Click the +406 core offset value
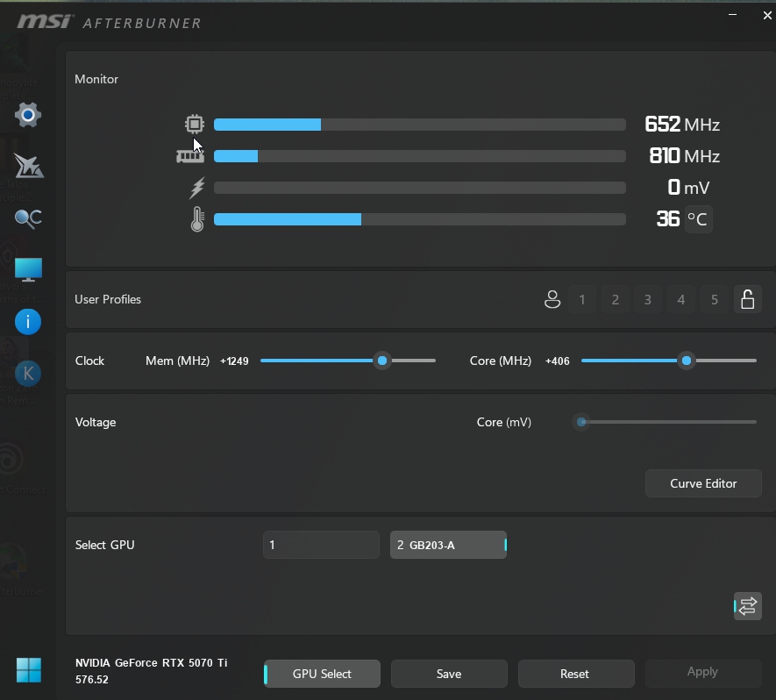776x700 pixels. point(558,361)
